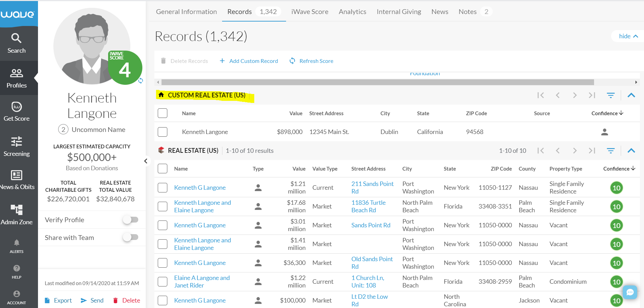Click refresh icon beside iWave Score badge
The width and height of the screenshot is (644, 308).
[x=141, y=81]
